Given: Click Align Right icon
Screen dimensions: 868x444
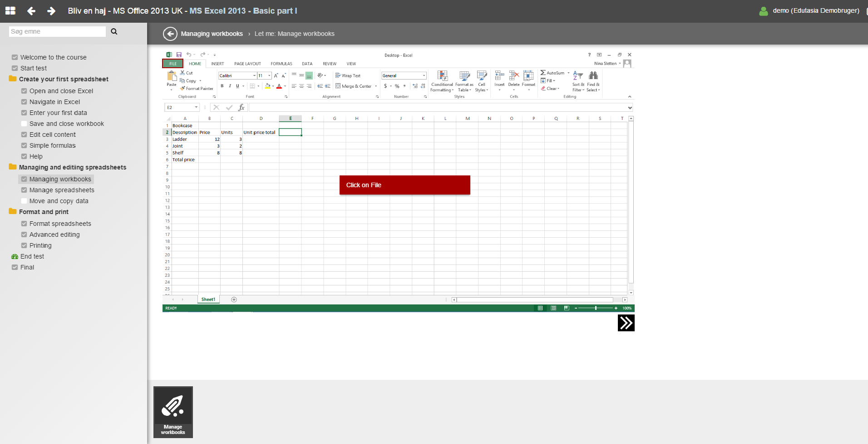Looking at the screenshot, I should 309,86.
